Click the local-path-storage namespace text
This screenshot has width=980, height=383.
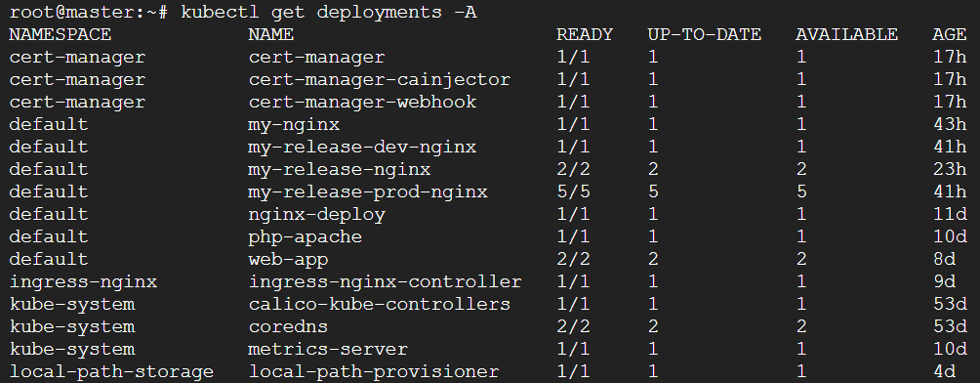point(111,371)
